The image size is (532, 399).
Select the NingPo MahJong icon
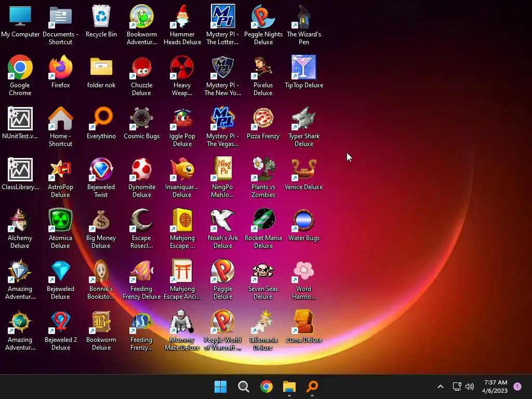click(222, 169)
